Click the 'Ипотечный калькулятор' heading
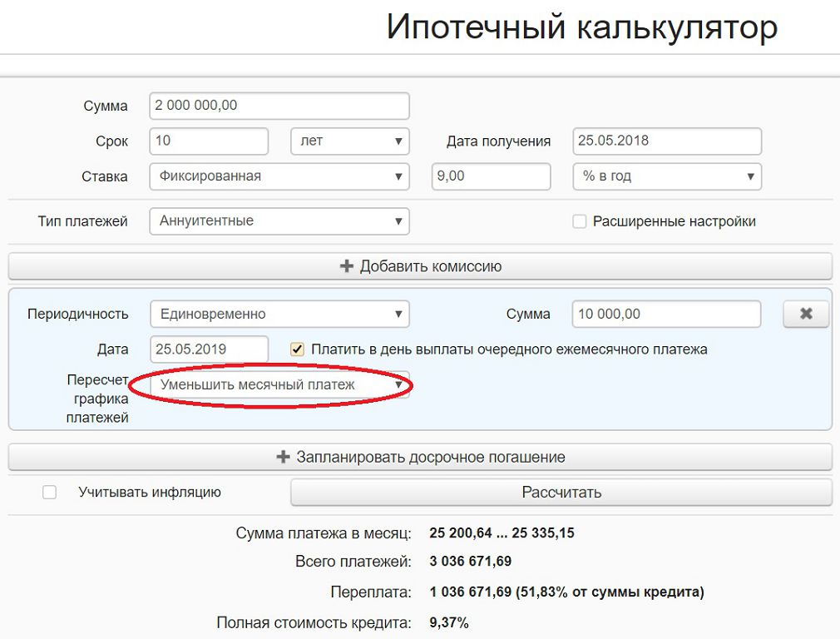 (x=582, y=27)
